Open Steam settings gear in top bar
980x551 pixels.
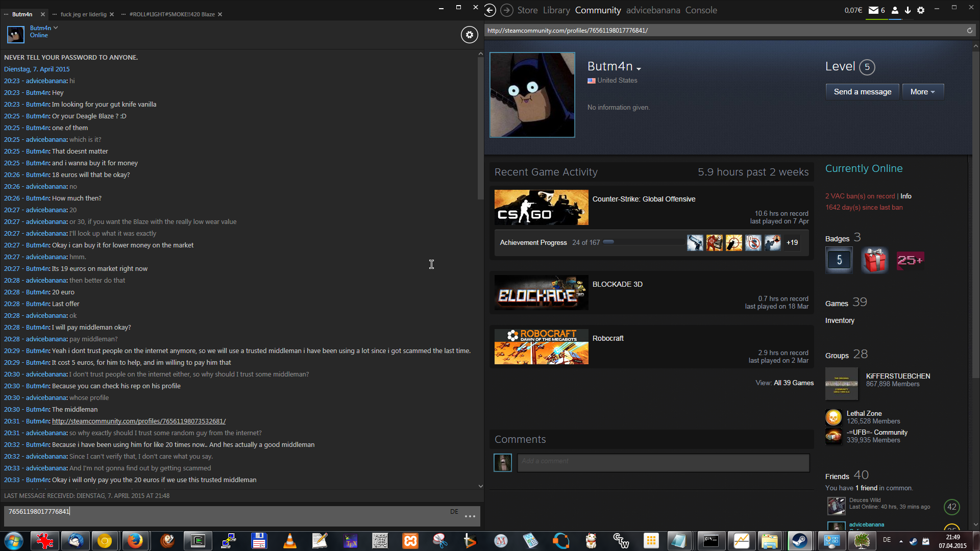[x=921, y=10]
